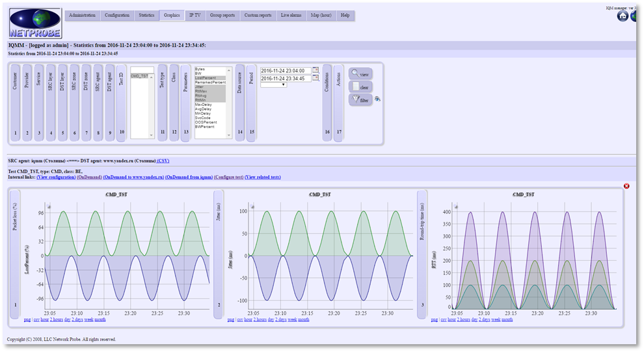Click parameters list scrollbar down arrow

point(229,135)
